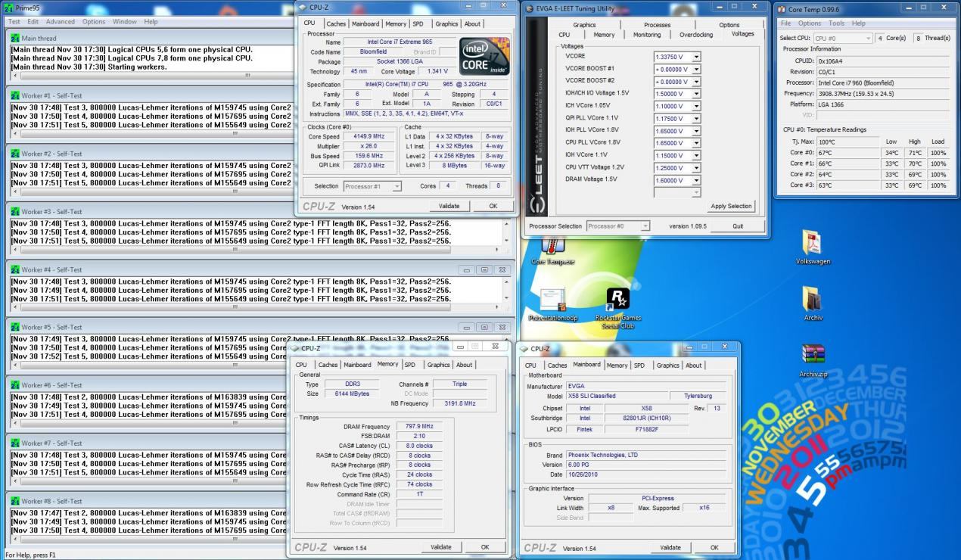The image size is (961, 560).
Task: Select the Archiv.zip archive on the desktop
Action: point(813,355)
